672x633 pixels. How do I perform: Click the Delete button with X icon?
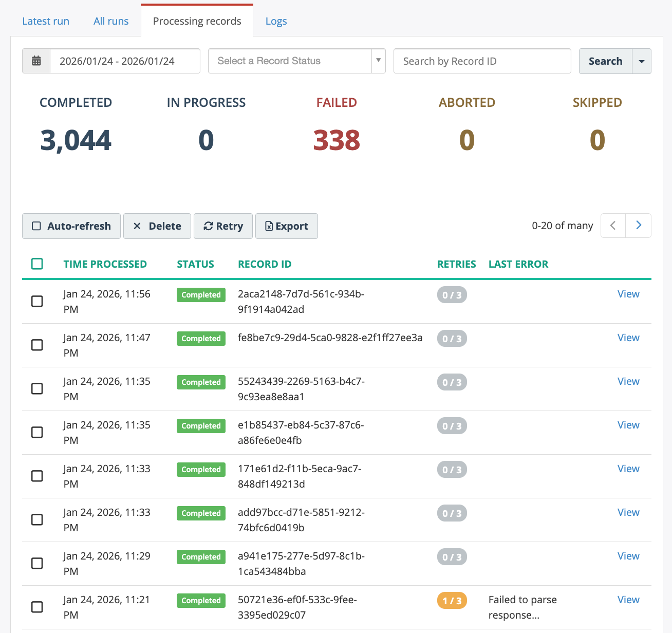(157, 226)
